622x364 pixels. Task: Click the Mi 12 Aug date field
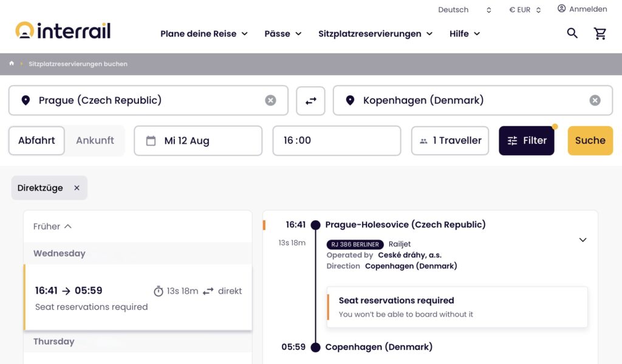[198, 141]
